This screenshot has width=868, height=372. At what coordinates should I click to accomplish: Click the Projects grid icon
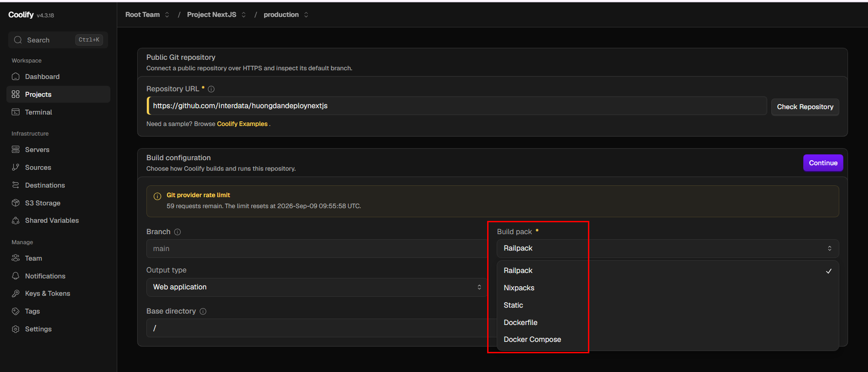16,94
